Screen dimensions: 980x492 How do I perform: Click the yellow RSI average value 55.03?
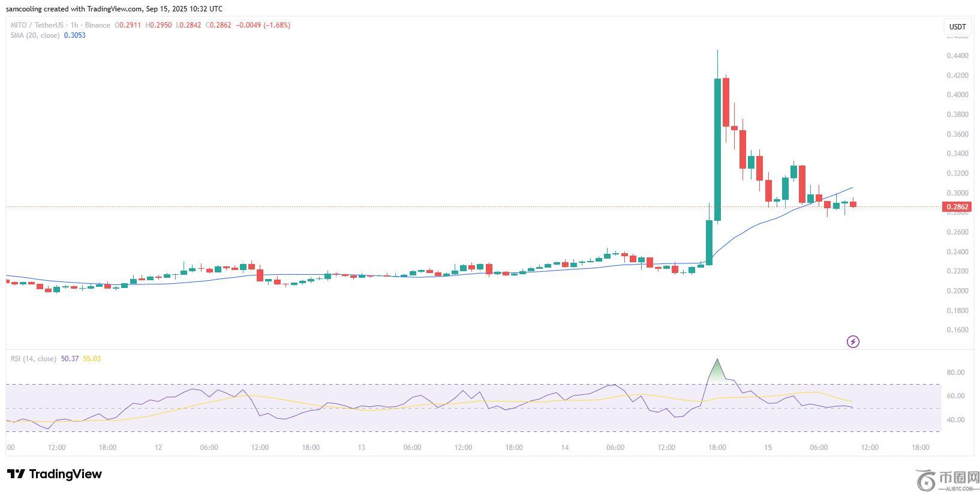[92, 359]
